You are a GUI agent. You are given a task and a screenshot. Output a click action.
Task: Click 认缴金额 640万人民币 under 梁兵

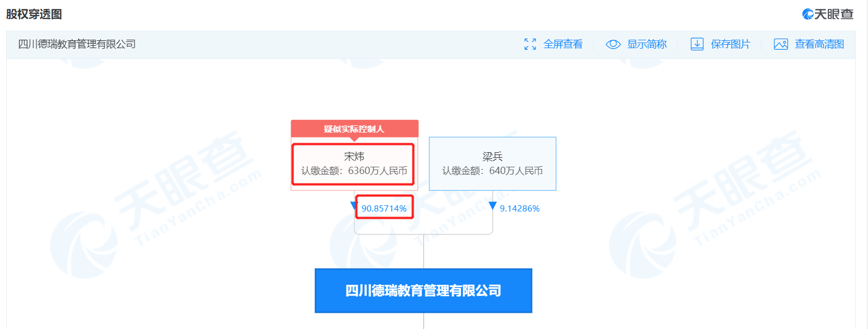pyautogui.click(x=492, y=171)
